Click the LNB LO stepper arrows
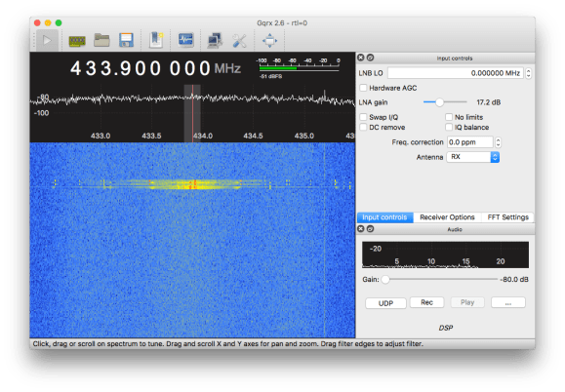The height and width of the screenshot is (392, 565). point(528,73)
